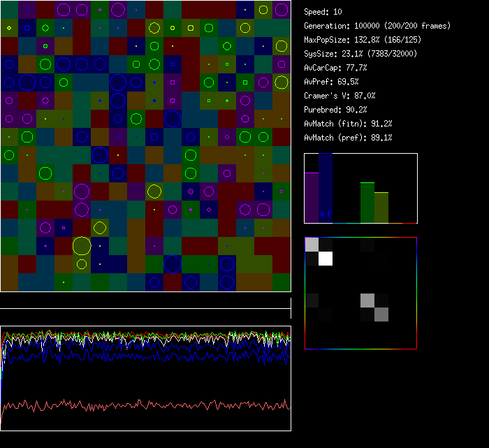Click the Speed: 10 readout
Image resolution: width=489 pixels, height=448 pixels.
coord(323,12)
